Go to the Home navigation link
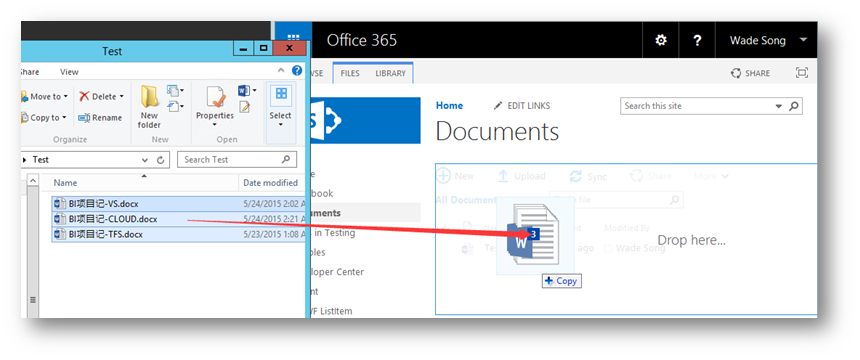This screenshot has height=360, width=860. point(449,106)
